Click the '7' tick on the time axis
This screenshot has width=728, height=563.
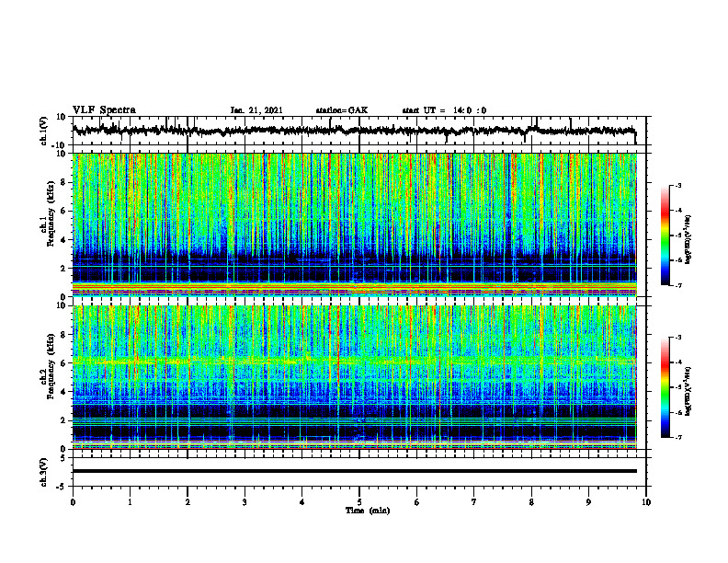(x=474, y=502)
